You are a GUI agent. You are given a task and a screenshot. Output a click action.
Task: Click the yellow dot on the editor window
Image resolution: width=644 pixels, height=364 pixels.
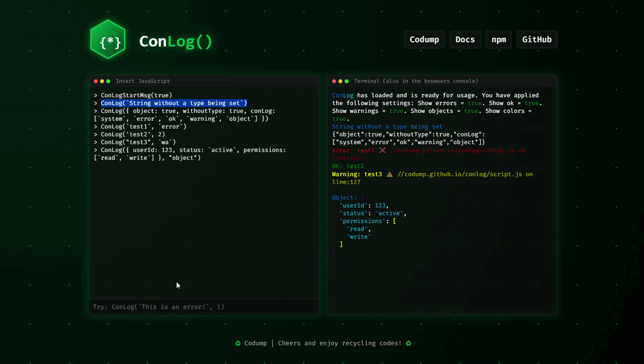point(102,81)
